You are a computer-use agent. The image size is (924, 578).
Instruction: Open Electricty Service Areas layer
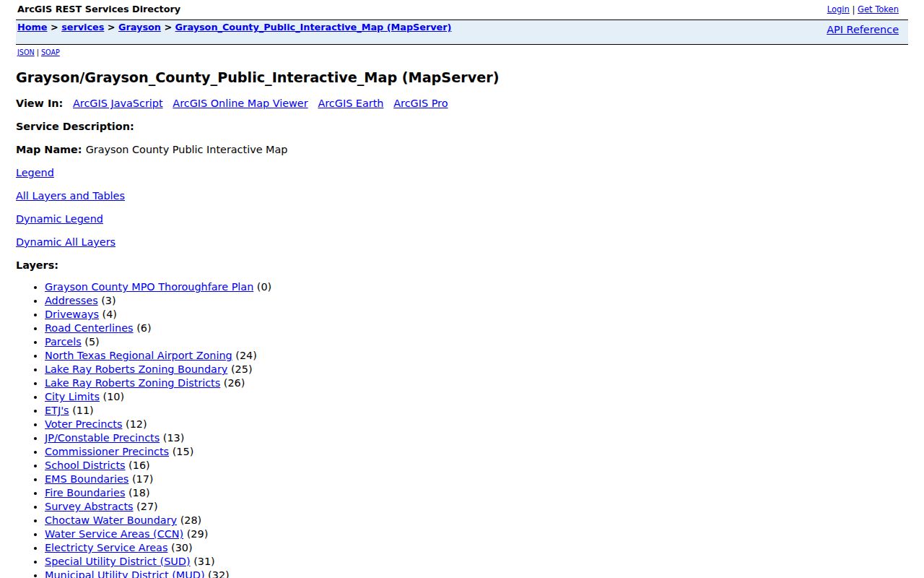(x=106, y=548)
